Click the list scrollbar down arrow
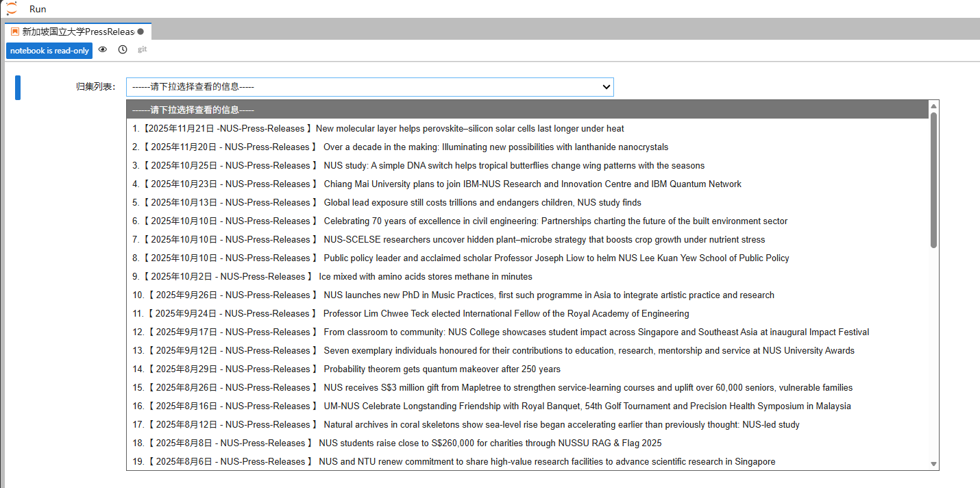 [x=933, y=464]
